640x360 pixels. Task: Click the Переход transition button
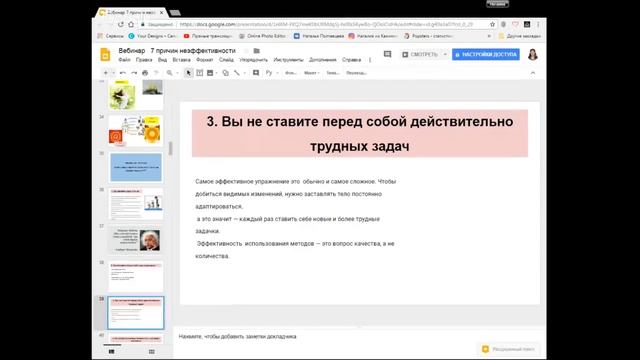pyautogui.click(x=356, y=73)
